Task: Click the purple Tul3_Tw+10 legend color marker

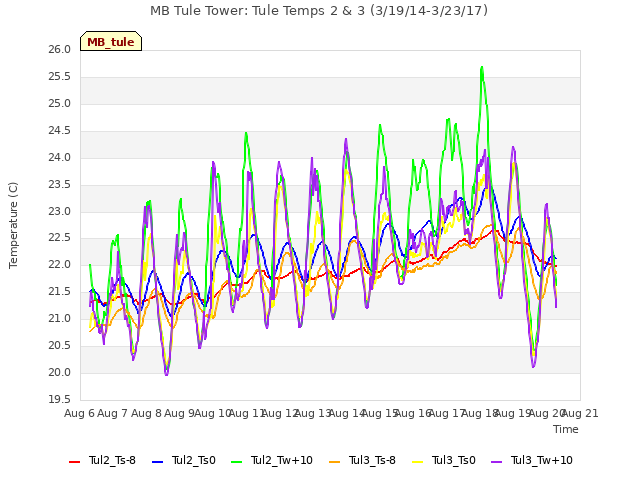Action: (x=497, y=462)
